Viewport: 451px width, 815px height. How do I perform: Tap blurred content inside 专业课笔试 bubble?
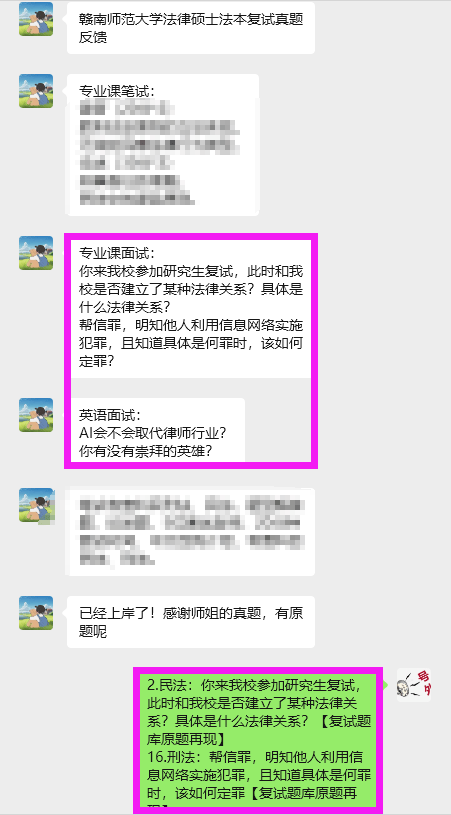(x=161, y=153)
